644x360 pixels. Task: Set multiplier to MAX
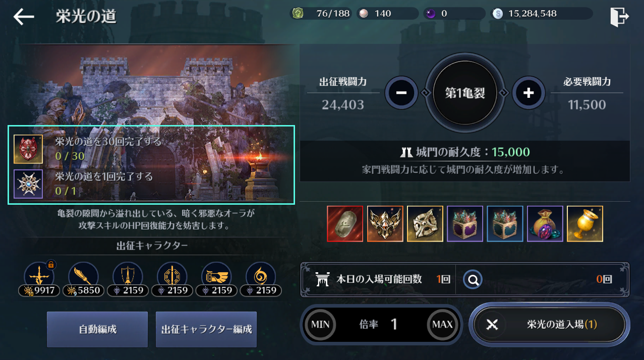coord(442,324)
